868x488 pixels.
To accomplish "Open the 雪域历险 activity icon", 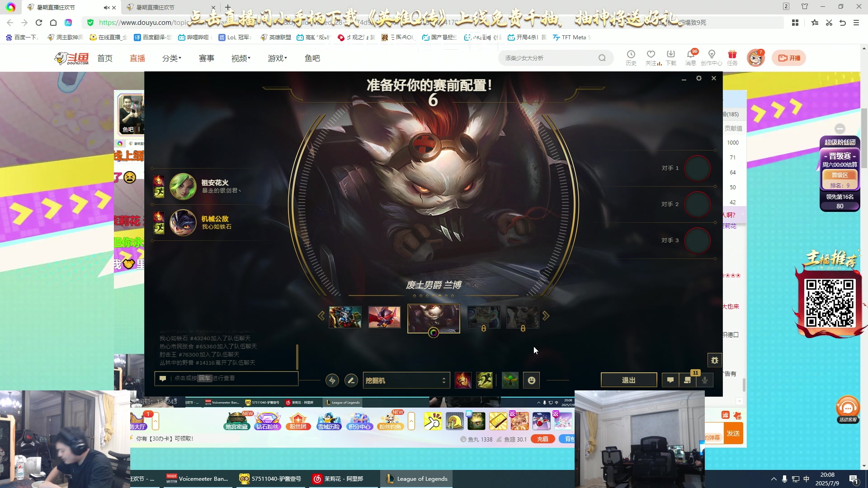I will tap(329, 421).
